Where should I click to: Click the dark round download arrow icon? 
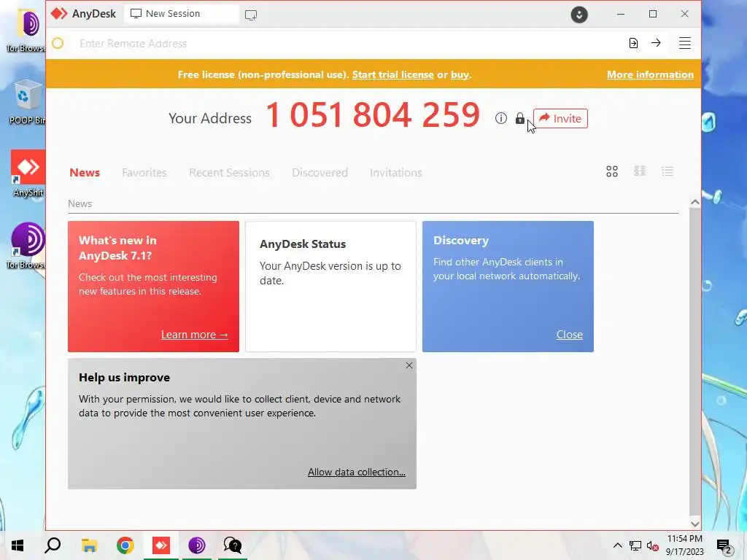[579, 15]
